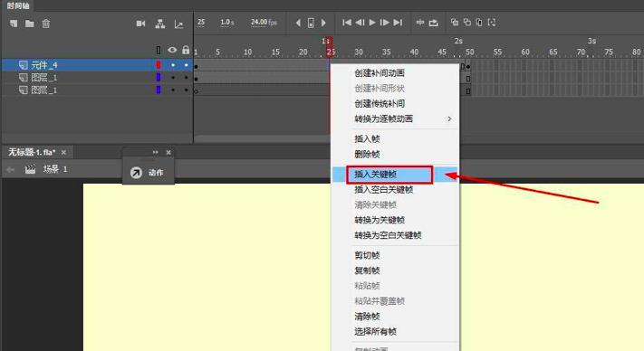Go to the first frame

coord(347,23)
